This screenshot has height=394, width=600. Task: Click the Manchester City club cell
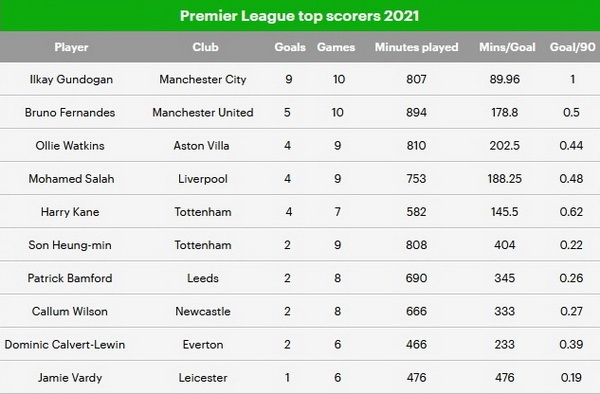(203, 80)
